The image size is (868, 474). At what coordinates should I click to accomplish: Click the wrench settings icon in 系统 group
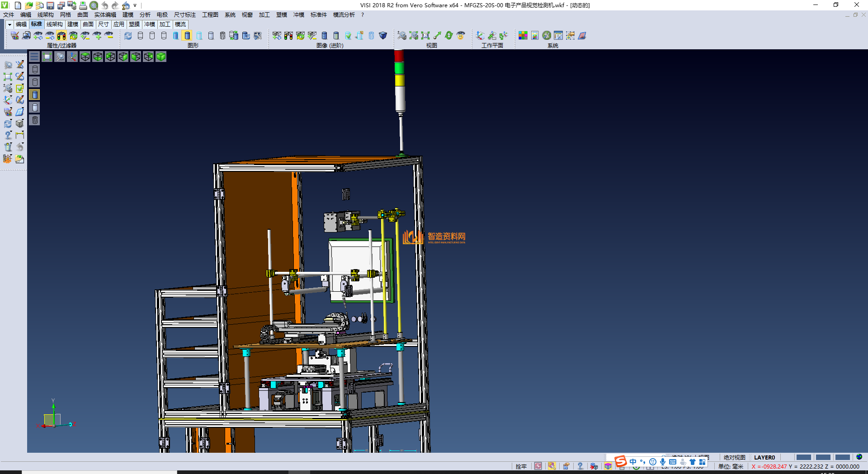pos(547,36)
